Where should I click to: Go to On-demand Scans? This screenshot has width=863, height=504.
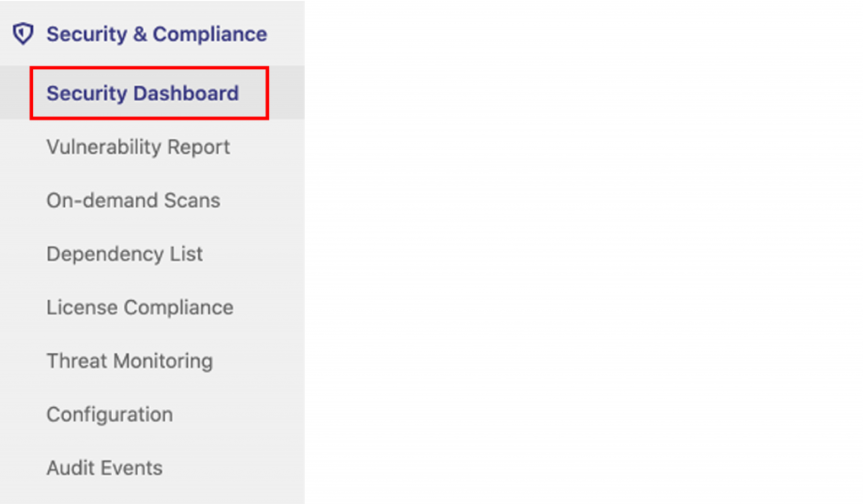coord(133,201)
